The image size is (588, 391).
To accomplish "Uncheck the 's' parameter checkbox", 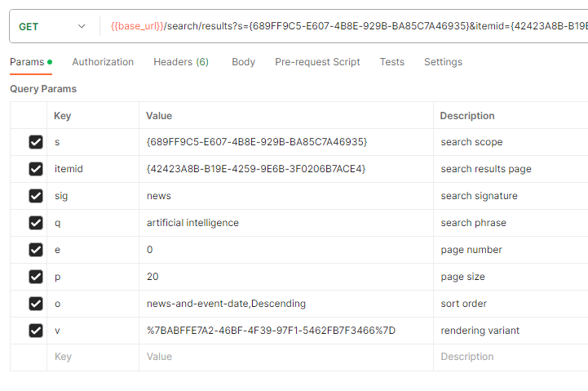I will [36, 142].
